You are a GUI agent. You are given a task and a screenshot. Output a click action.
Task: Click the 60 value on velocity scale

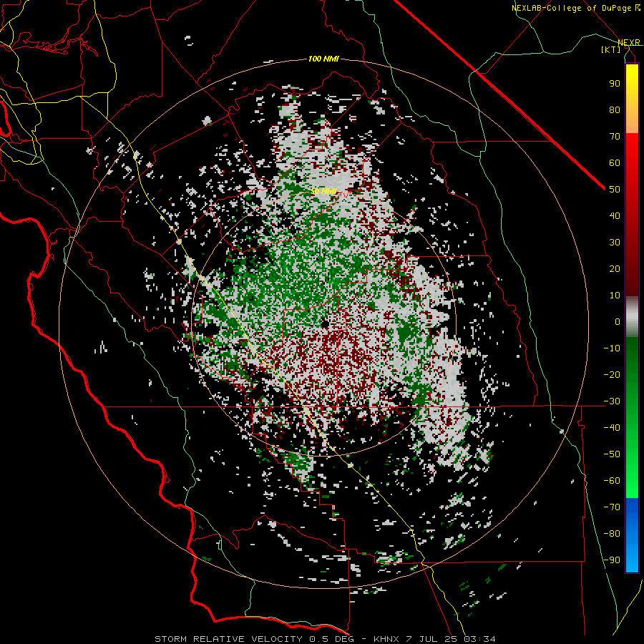pyautogui.click(x=615, y=163)
